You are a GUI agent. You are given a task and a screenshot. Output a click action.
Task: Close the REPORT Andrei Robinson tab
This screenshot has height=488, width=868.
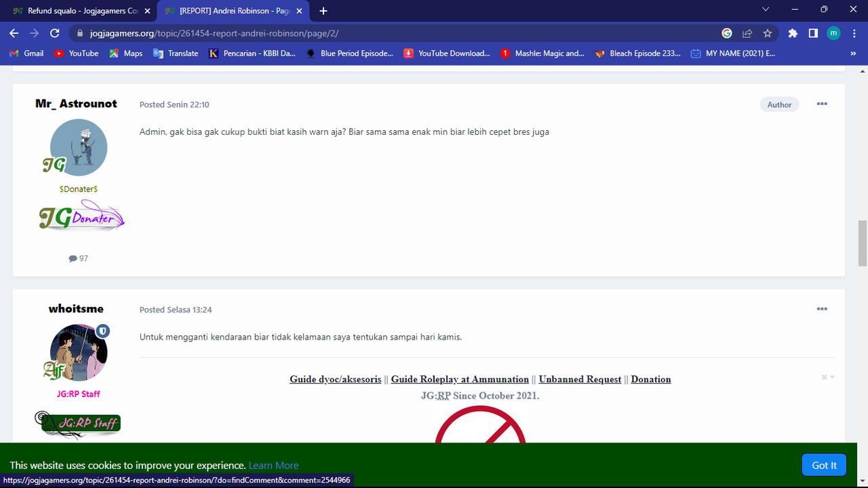click(299, 11)
